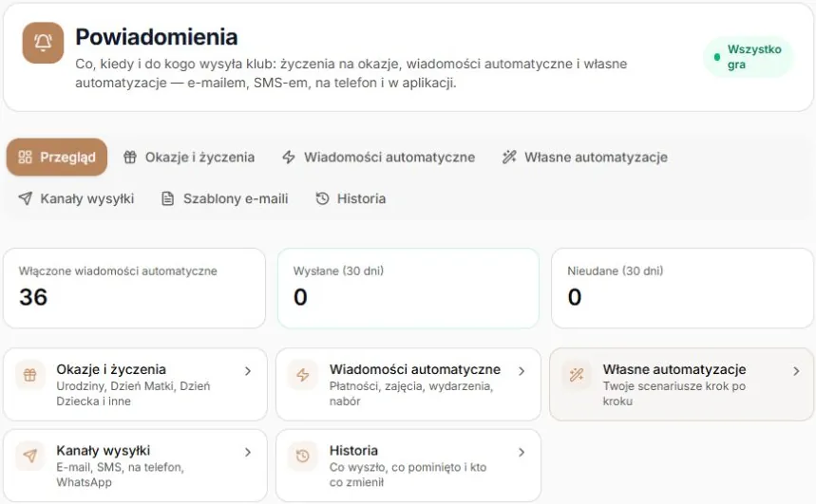Open Wiadomości automatyczne card via its chevron
The image size is (816, 504).
pyautogui.click(x=522, y=371)
